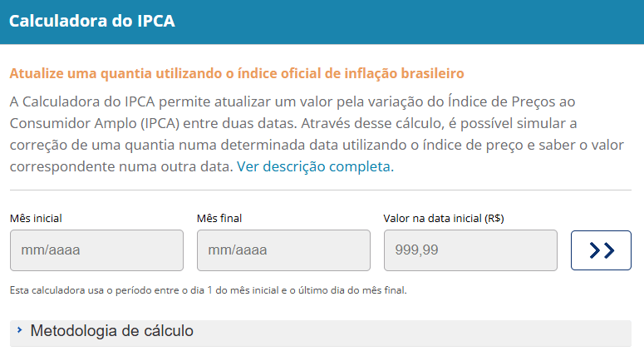Click the double-arrow calculate button
This screenshot has height=361, width=644.
click(601, 250)
